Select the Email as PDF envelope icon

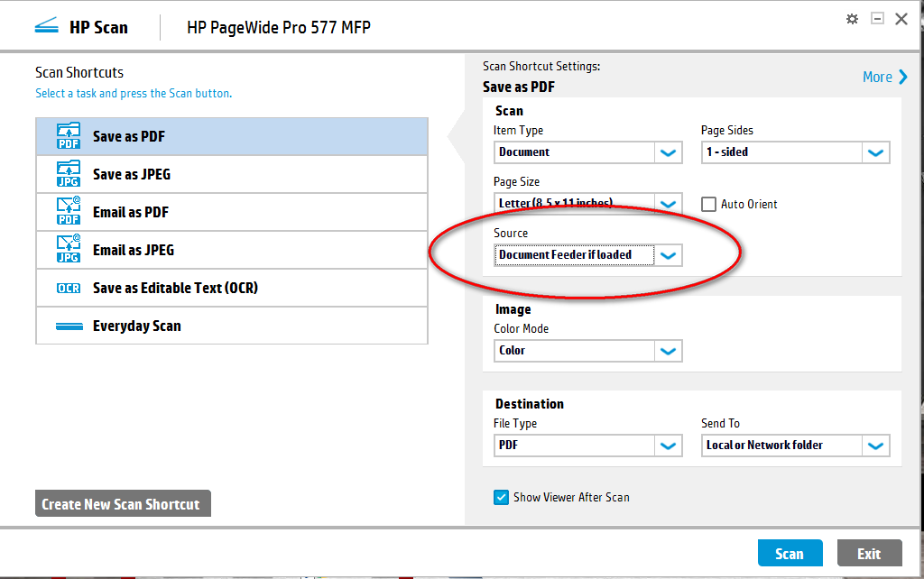click(68, 211)
